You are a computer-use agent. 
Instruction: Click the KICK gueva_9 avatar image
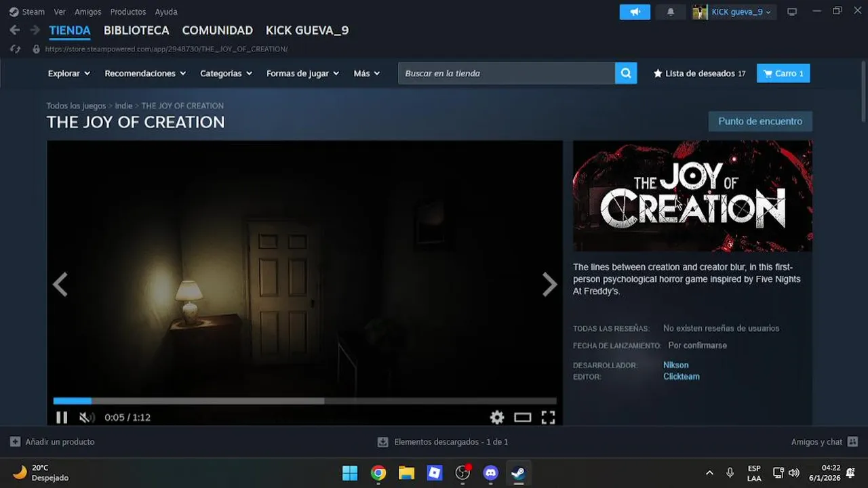(x=700, y=12)
